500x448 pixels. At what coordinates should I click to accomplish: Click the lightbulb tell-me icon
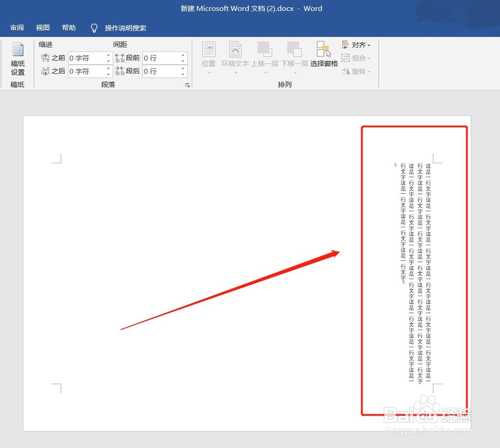pyautogui.click(x=94, y=28)
